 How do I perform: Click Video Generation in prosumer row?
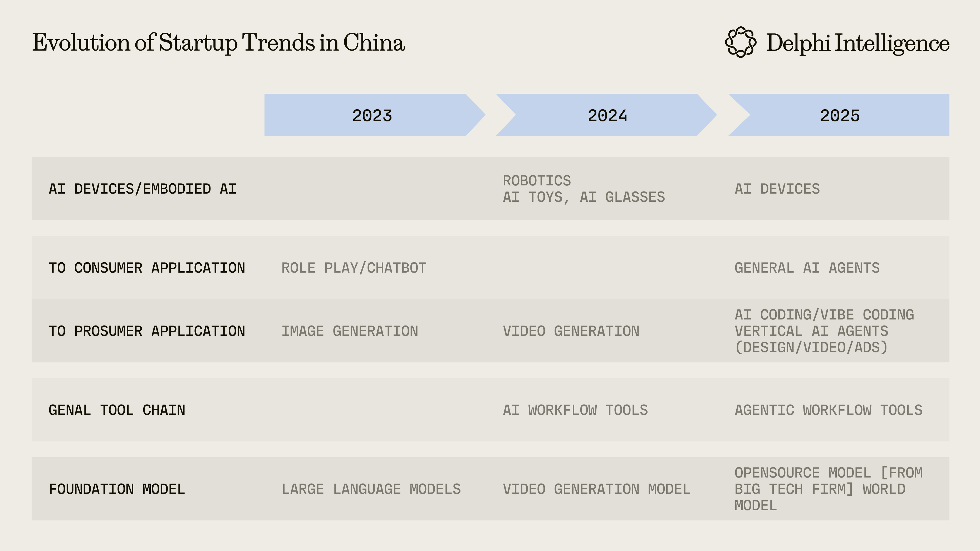pyautogui.click(x=571, y=331)
